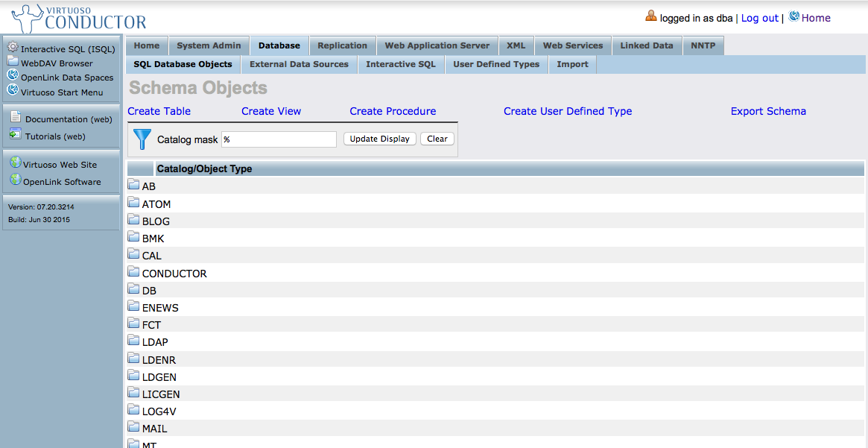
Task: Click the OpenLink Data Spaces globe icon
Action: click(13, 76)
